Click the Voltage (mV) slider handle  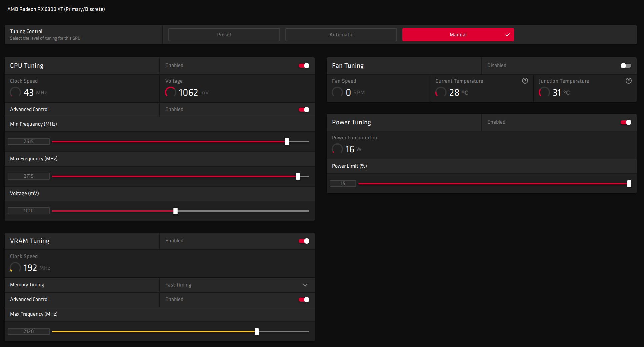176,211
